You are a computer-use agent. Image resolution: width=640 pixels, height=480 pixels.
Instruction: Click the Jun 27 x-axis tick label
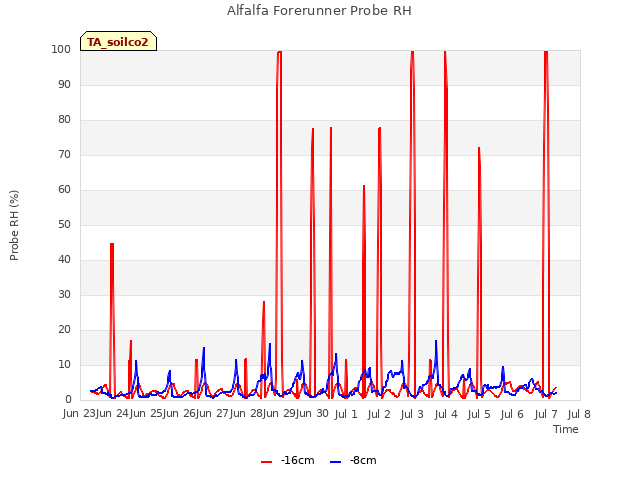click(x=213, y=414)
